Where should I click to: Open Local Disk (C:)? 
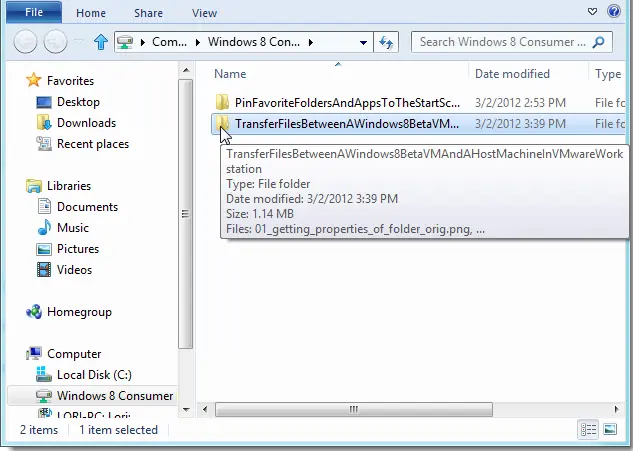tap(94, 375)
